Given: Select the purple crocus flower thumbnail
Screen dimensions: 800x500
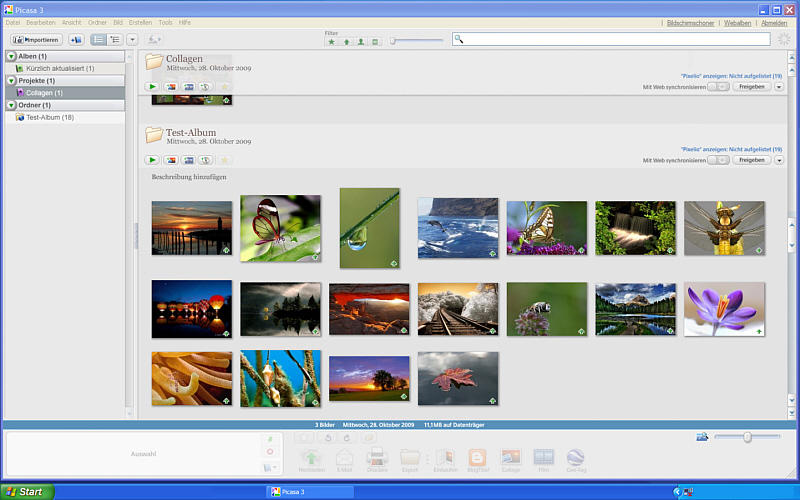Looking at the screenshot, I should (x=724, y=308).
